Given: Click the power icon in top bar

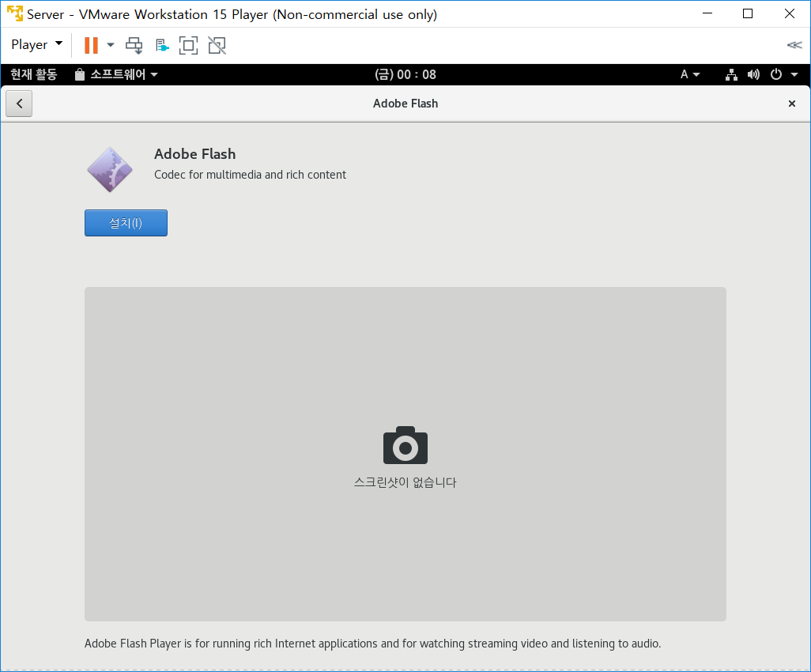Looking at the screenshot, I should point(776,74).
